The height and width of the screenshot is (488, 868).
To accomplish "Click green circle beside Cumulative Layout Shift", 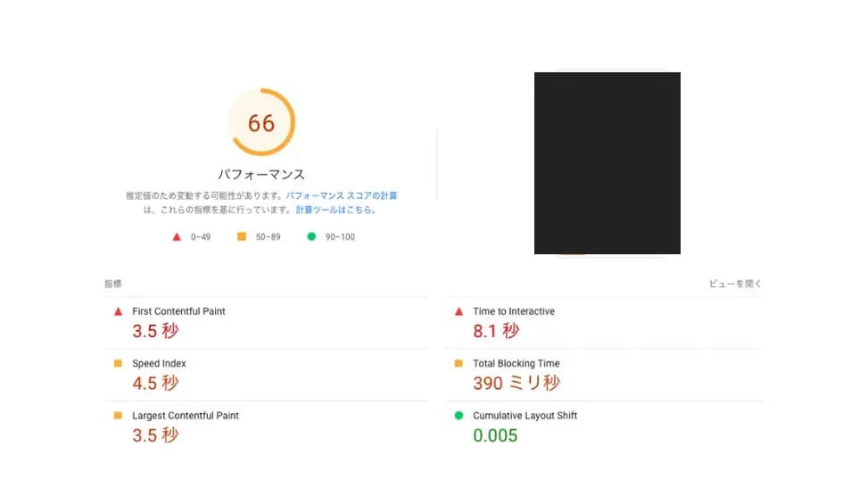I will click(459, 416).
